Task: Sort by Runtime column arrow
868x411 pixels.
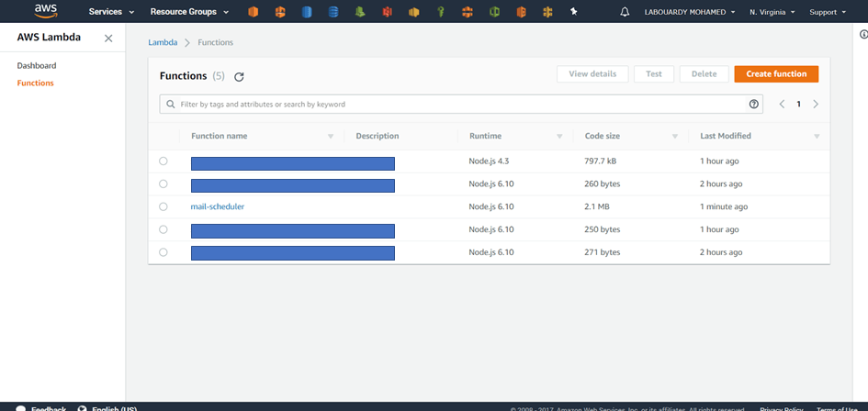Action: coord(559,136)
